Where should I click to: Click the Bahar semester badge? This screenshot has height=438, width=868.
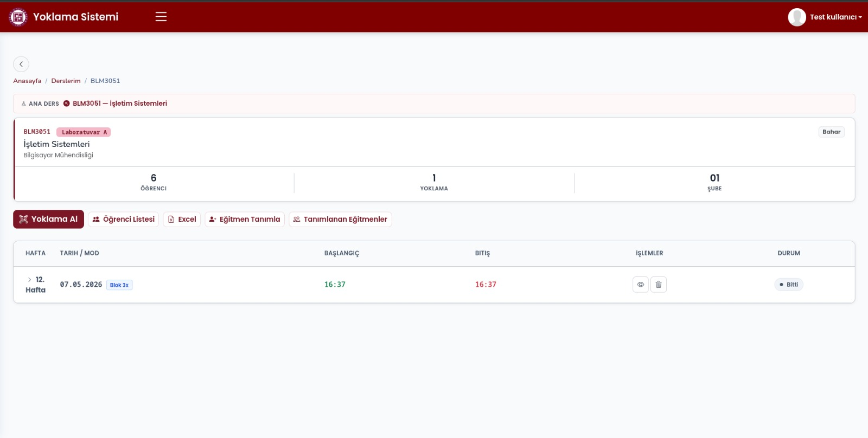[831, 132]
